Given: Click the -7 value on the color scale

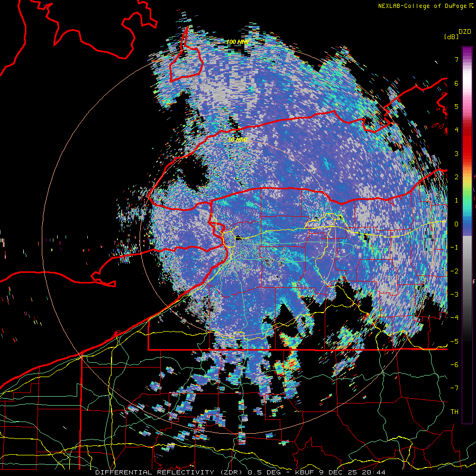Looking at the screenshot, I should [x=454, y=388].
